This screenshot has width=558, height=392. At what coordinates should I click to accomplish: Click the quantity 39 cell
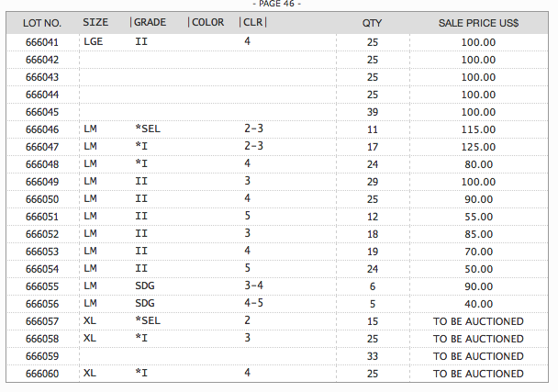pyautogui.click(x=372, y=112)
